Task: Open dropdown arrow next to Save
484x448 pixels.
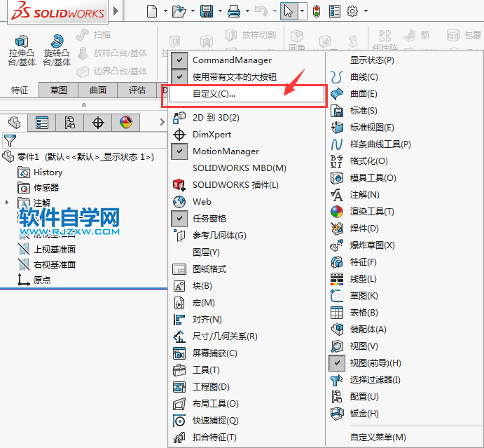Action: pyautogui.click(x=220, y=11)
